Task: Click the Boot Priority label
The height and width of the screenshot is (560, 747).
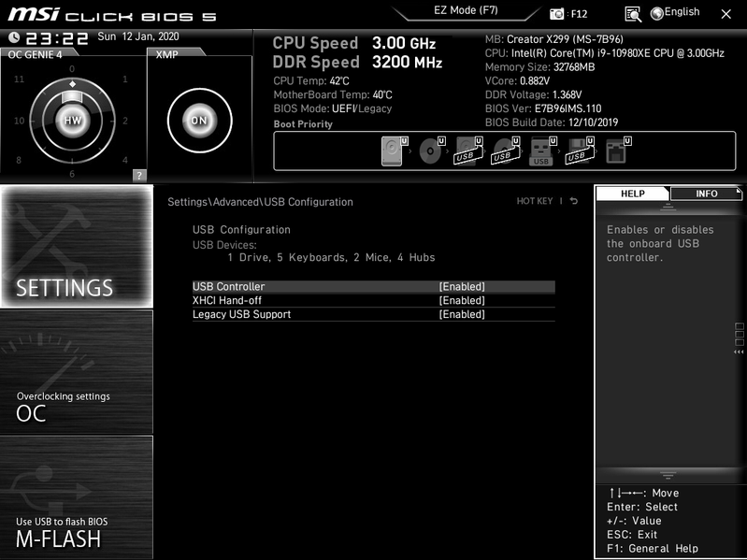Action: coord(303,124)
